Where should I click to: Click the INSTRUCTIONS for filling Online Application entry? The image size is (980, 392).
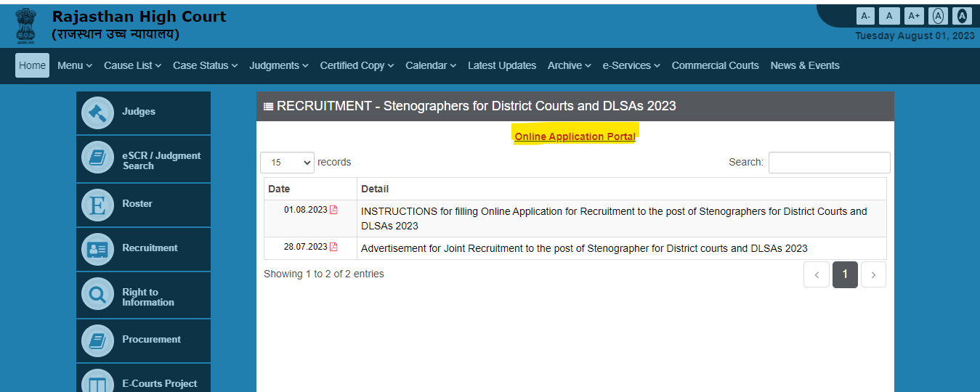pos(614,219)
